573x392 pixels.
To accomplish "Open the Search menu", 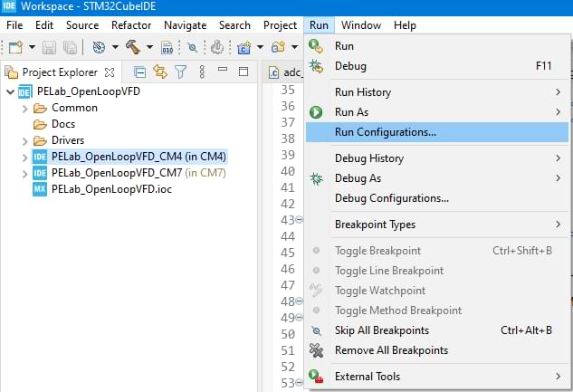I will [234, 25].
